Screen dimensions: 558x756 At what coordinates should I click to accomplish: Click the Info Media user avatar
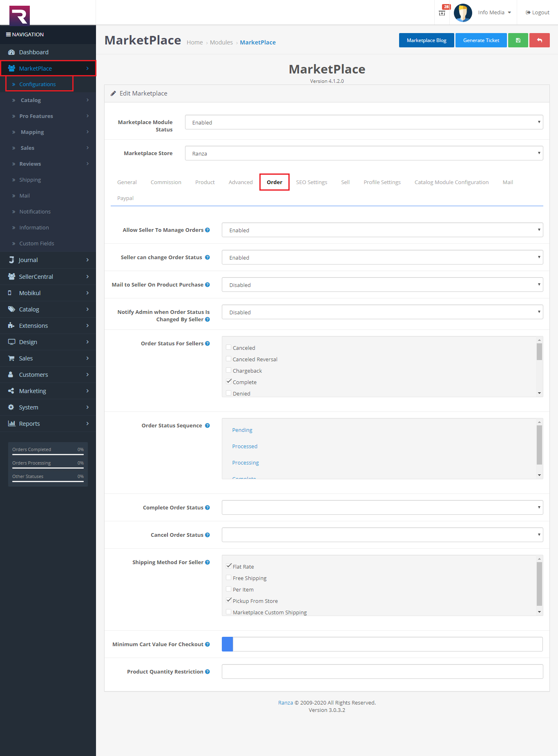click(463, 13)
